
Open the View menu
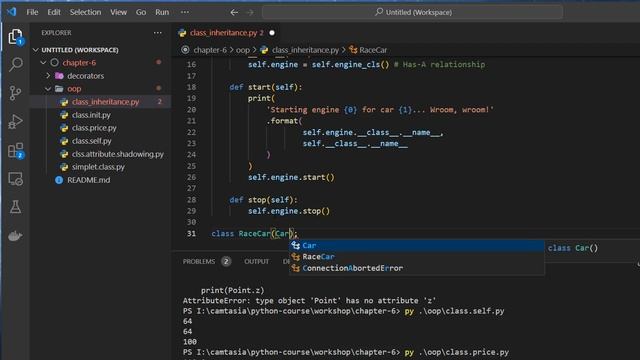coord(118,12)
